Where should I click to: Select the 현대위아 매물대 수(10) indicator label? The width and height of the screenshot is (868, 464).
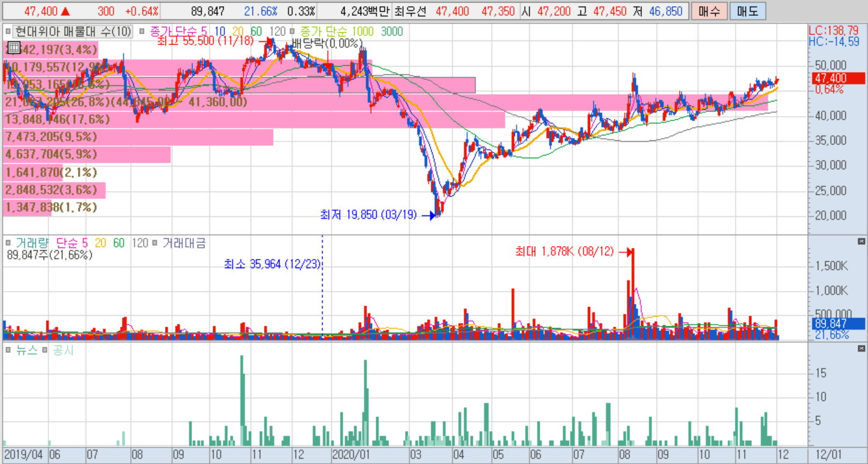72,32
